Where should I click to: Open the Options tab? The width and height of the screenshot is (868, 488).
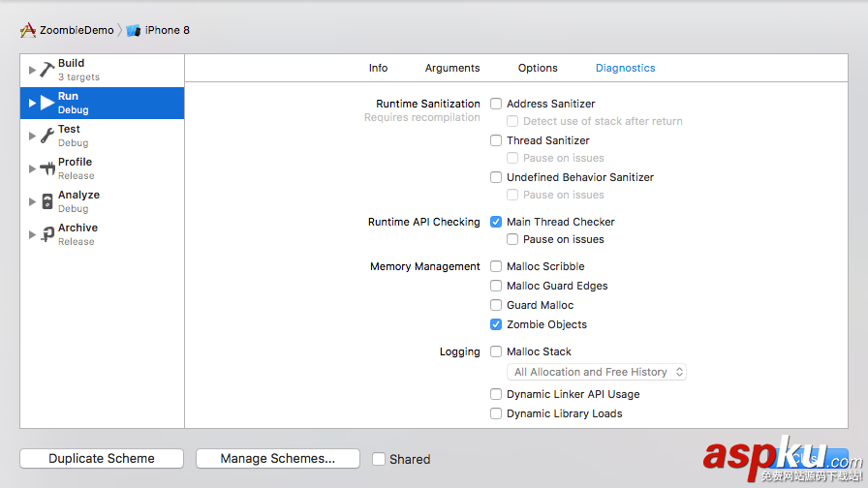pos(538,68)
